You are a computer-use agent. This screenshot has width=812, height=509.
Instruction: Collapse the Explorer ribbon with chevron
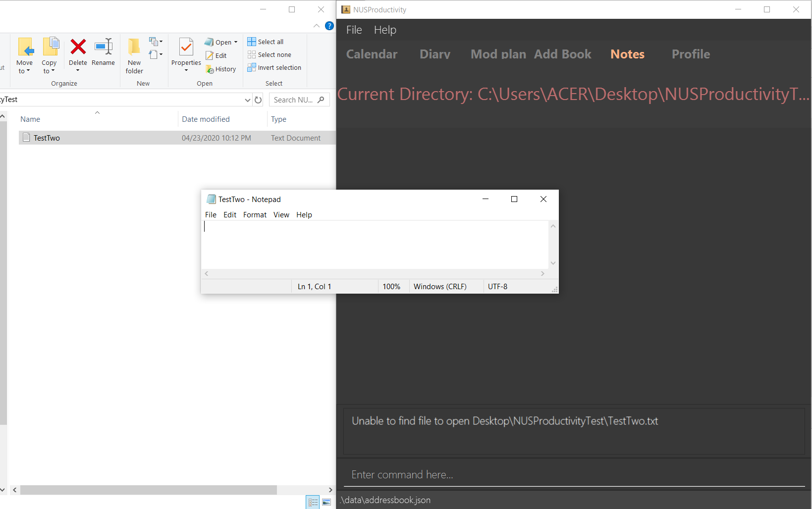tap(317, 26)
